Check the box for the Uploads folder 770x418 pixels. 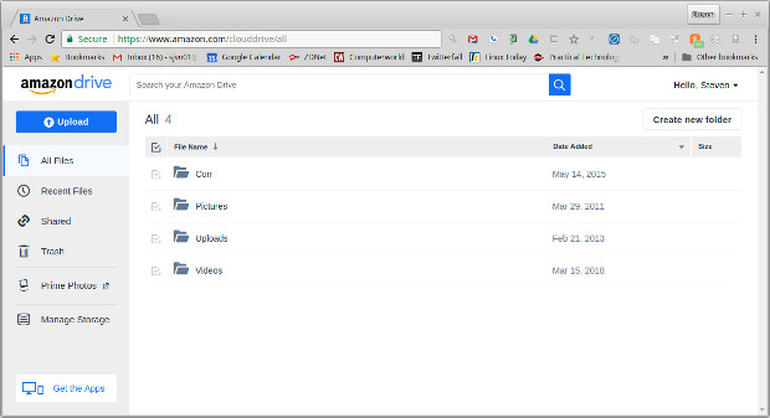(156, 239)
